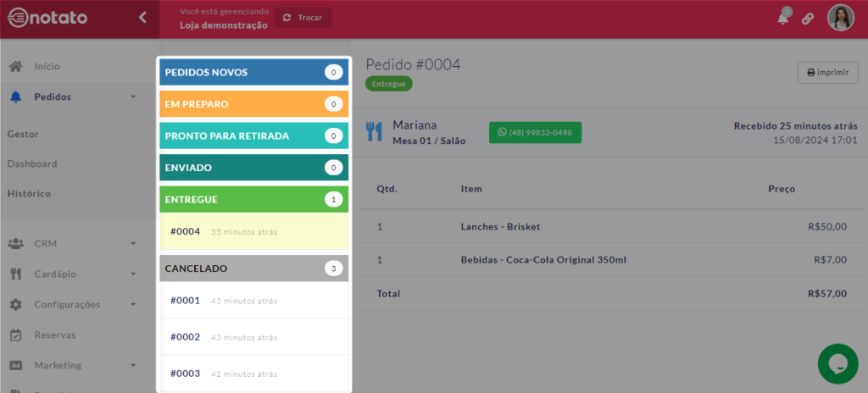The height and width of the screenshot is (393, 868).
Task: Open the notifications bell in header
Action: (783, 18)
